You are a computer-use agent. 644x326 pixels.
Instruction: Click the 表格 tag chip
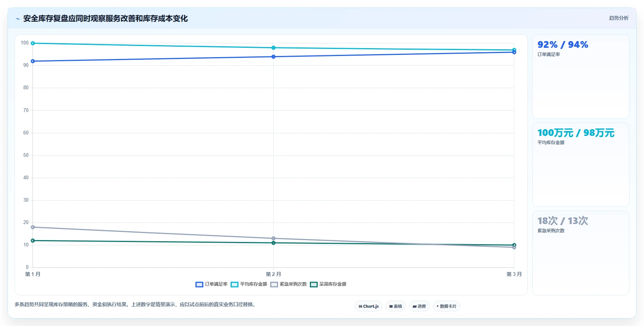(x=395, y=306)
